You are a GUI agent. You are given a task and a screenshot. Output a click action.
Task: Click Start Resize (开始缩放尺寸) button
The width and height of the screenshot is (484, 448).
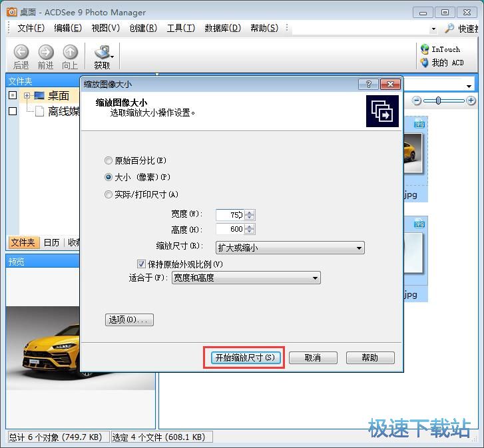246,357
